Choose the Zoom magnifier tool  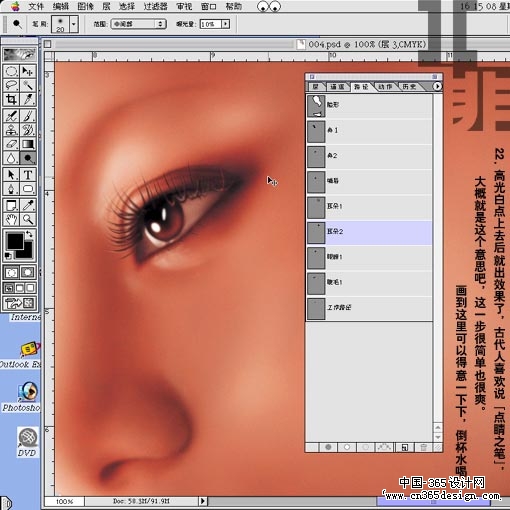click(28, 219)
